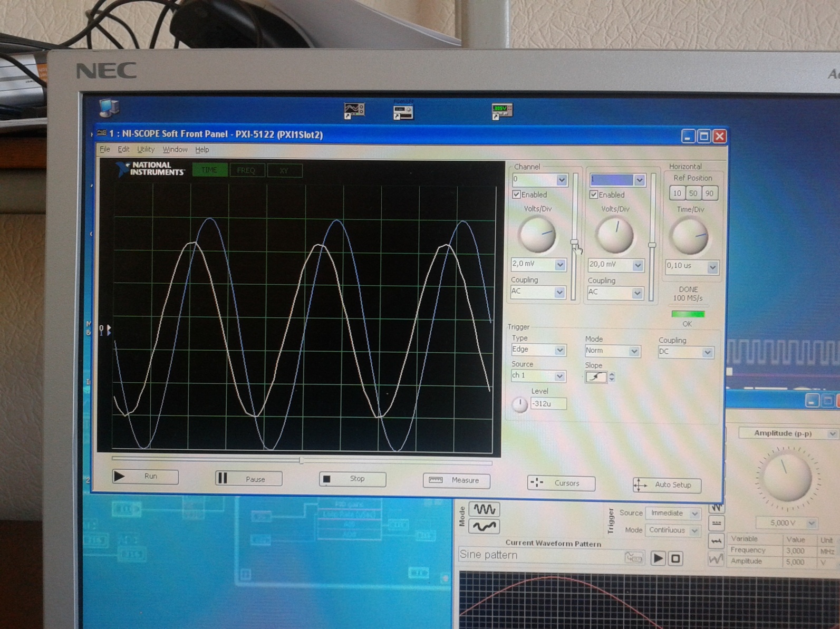Click the Auto Setup button

coord(667,485)
